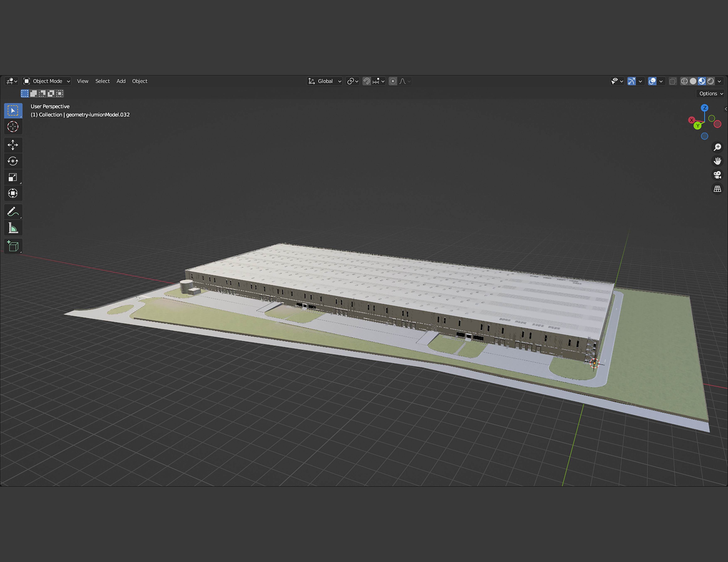The image size is (728, 562).
Task: Select the Transform tool
Action: (13, 193)
